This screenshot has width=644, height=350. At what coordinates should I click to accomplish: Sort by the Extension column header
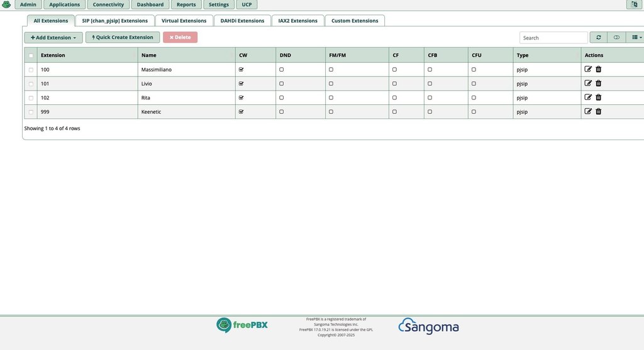pos(87,55)
